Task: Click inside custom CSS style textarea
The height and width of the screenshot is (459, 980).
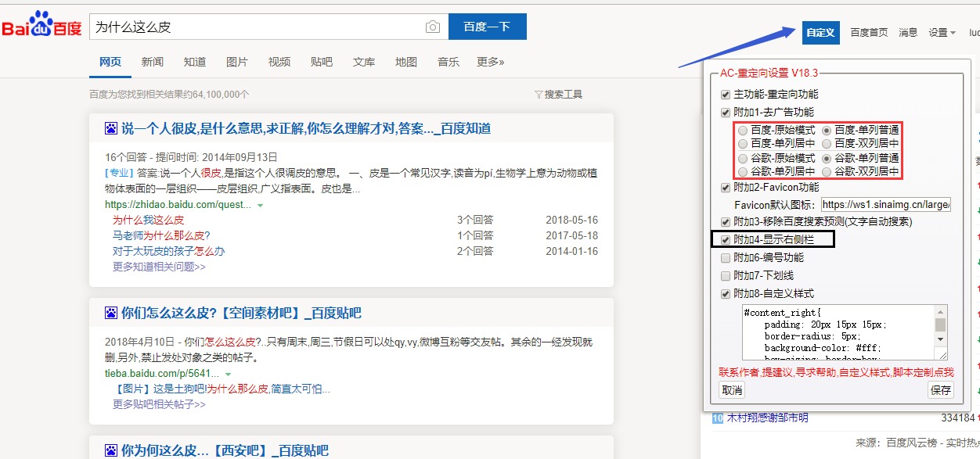Action: (838, 333)
